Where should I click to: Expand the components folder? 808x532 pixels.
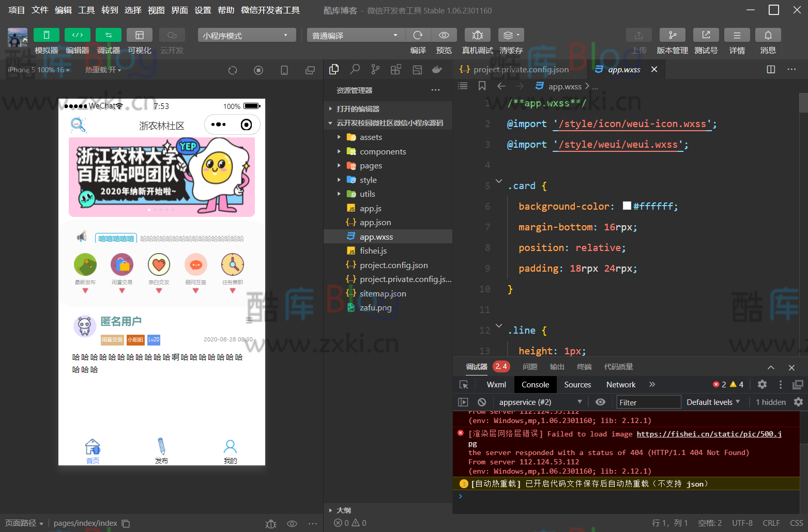click(383, 151)
